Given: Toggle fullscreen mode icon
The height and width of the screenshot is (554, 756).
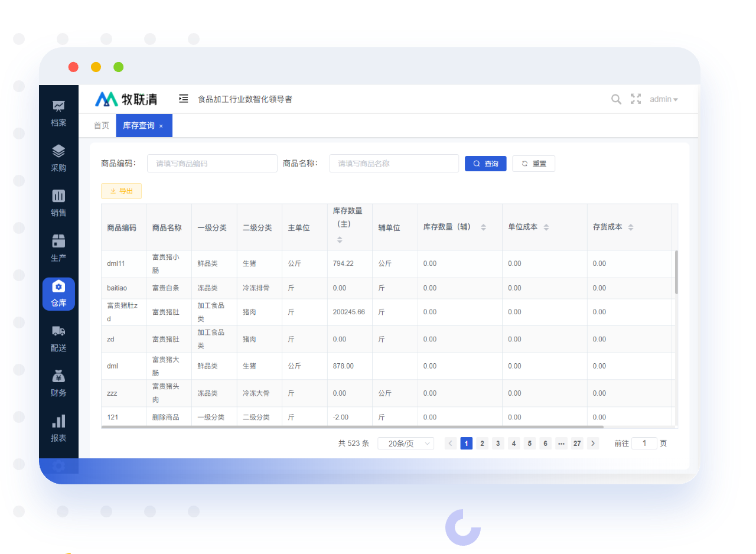Looking at the screenshot, I should (x=636, y=99).
